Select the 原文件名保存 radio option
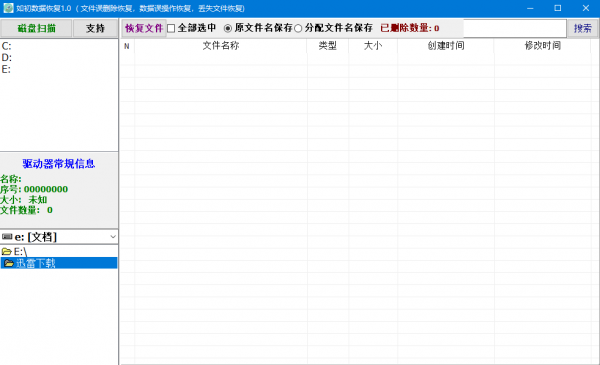 point(228,28)
